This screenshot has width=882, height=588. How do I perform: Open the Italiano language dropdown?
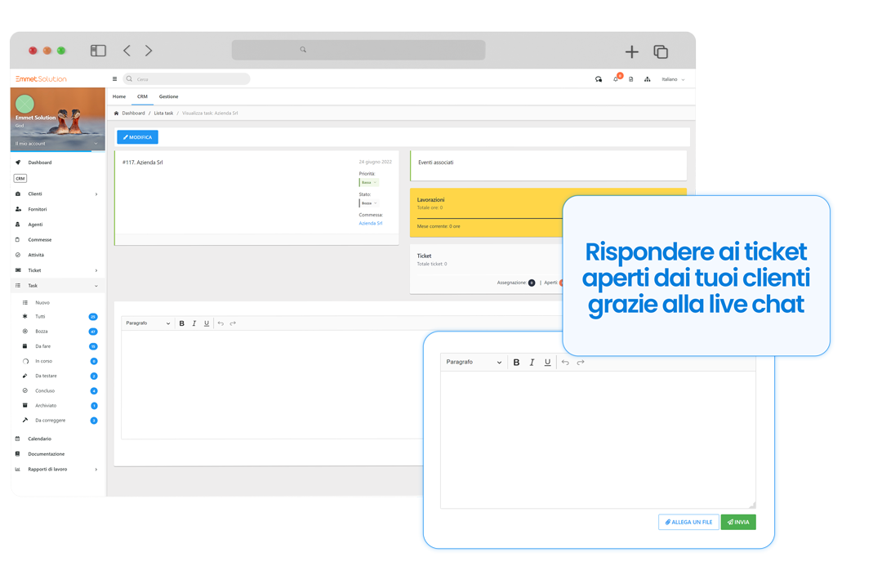click(673, 79)
